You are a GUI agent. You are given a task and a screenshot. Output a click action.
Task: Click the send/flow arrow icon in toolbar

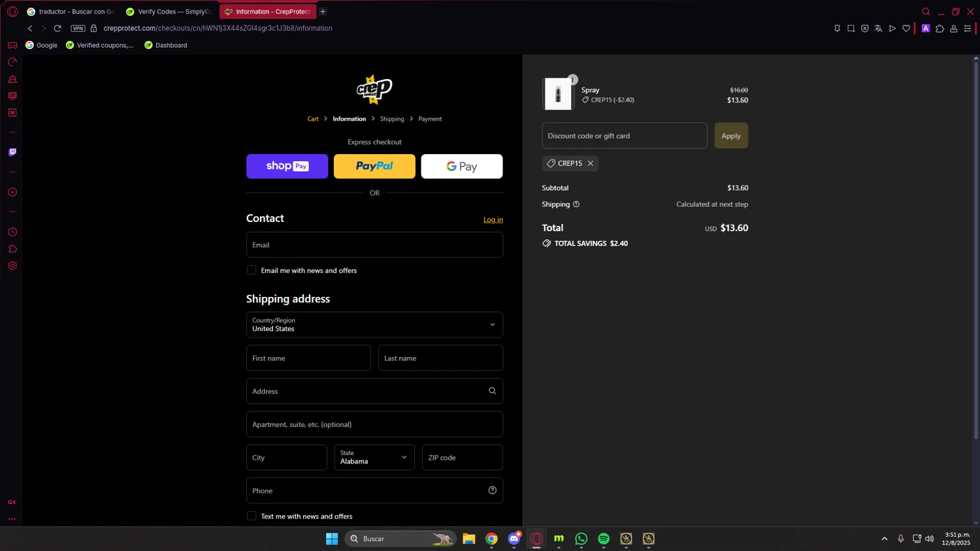(892, 29)
